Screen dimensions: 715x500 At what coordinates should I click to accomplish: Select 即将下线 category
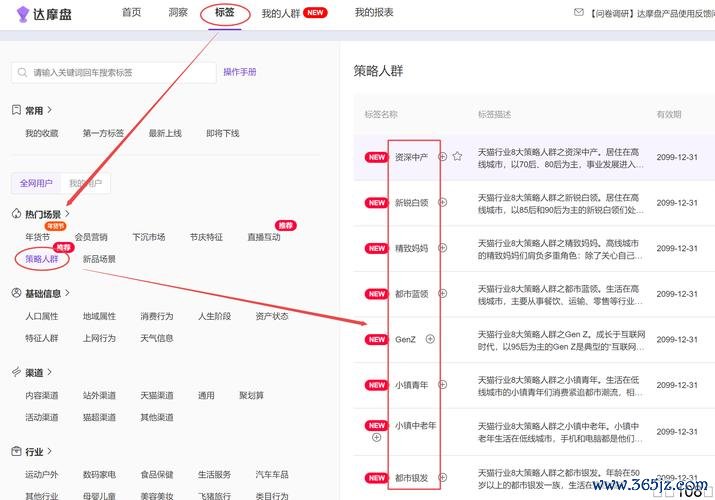223,133
